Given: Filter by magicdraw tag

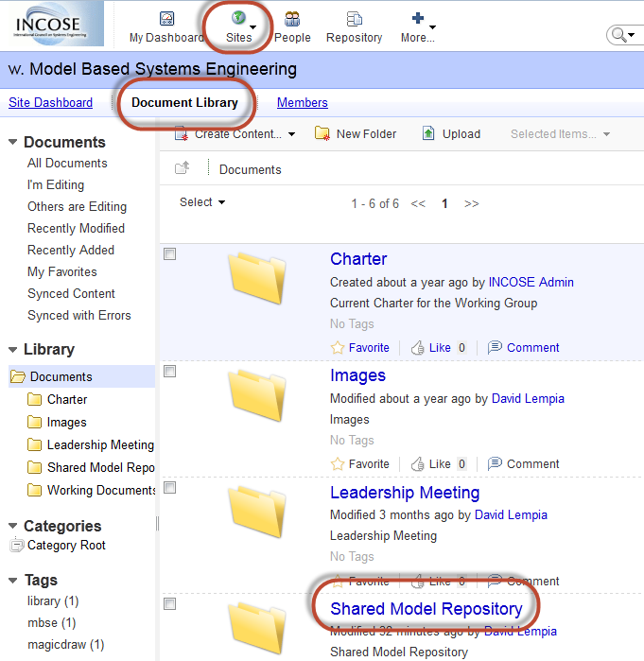Looking at the screenshot, I should [x=66, y=645].
